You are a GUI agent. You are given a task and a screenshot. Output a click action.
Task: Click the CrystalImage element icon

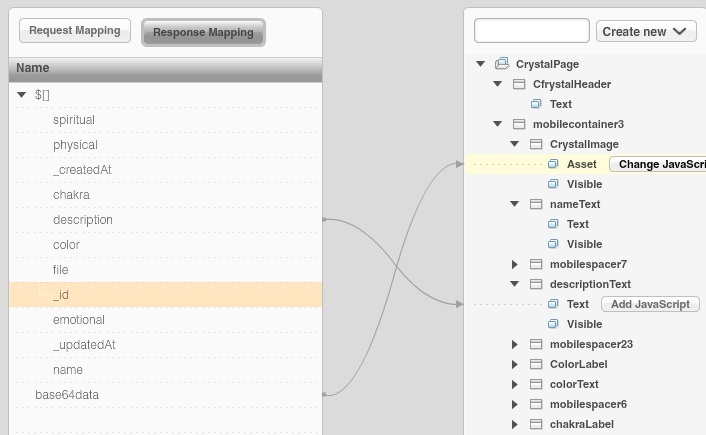[x=536, y=144]
